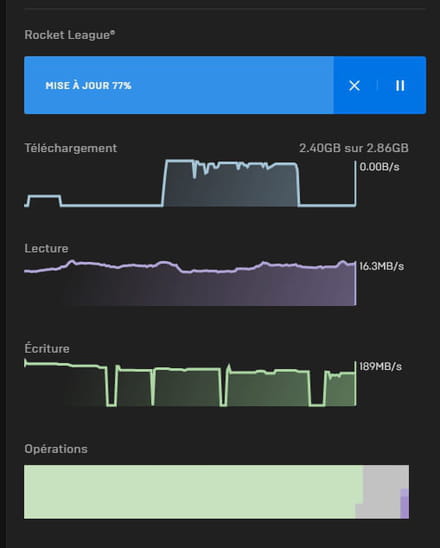This screenshot has width=440, height=548.
Task: Click the Opérations label
Action: (56, 449)
